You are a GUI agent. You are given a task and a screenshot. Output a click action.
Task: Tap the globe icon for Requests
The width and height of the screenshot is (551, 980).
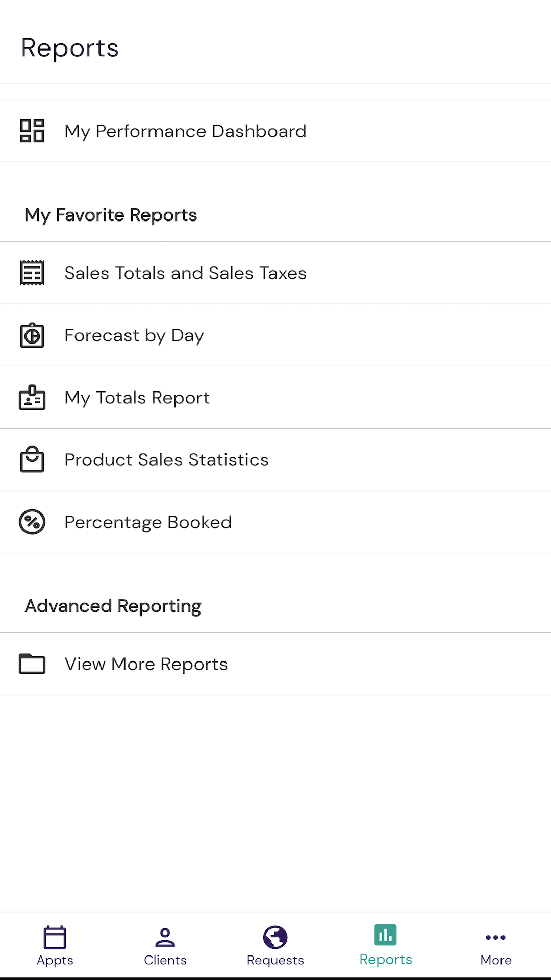[275, 937]
